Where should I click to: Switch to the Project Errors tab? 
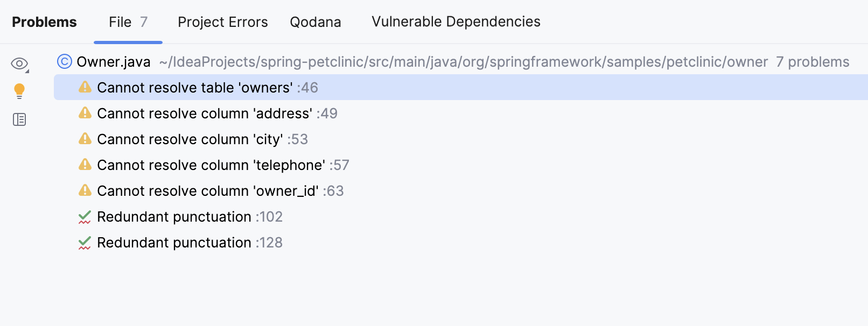(x=222, y=22)
